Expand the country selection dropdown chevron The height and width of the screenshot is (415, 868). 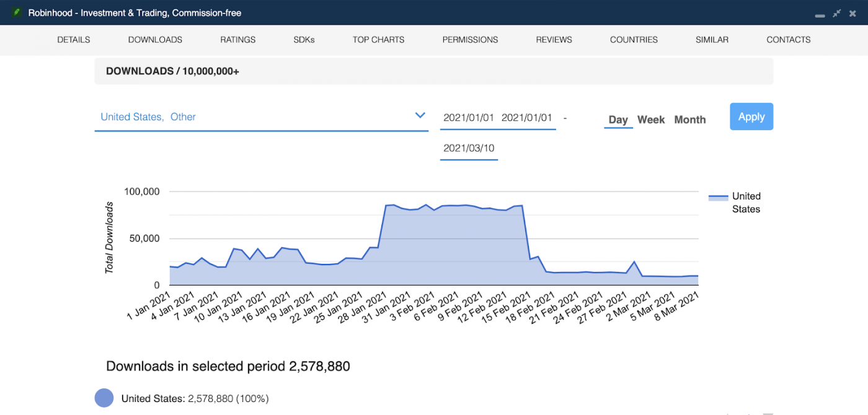point(420,115)
